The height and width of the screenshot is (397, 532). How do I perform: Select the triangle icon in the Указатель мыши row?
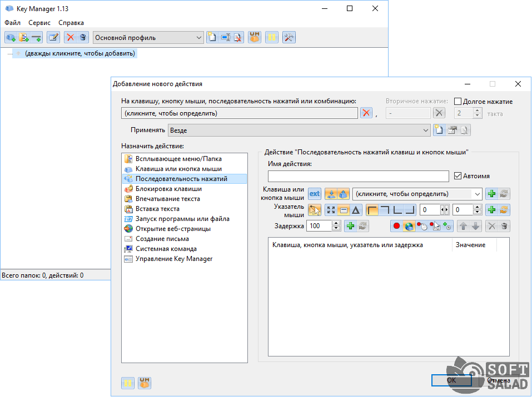pyautogui.click(x=356, y=210)
